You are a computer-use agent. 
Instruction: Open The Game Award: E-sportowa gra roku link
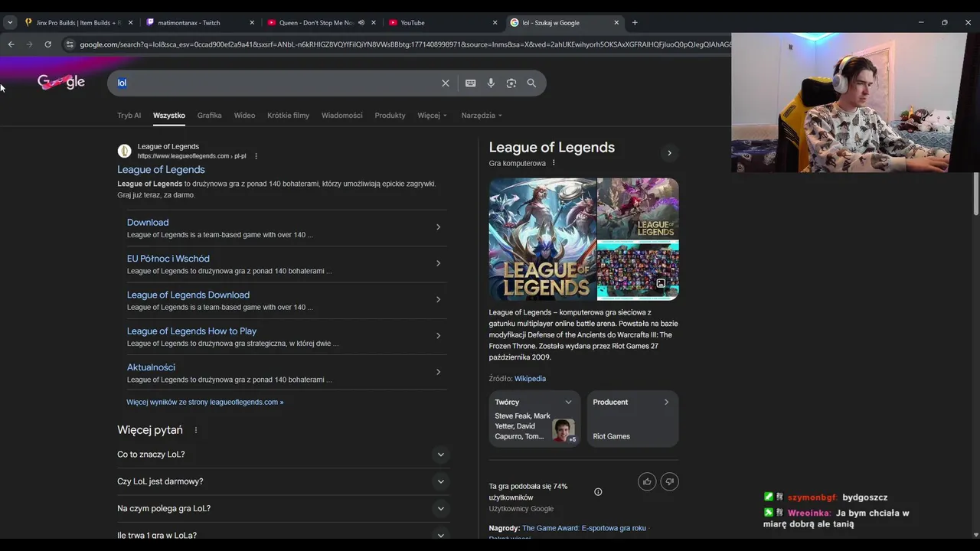(x=584, y=528)
